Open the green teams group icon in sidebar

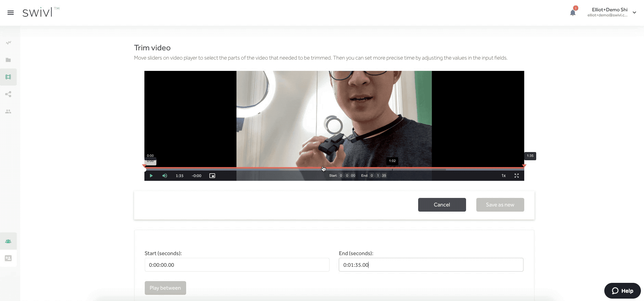8,241
